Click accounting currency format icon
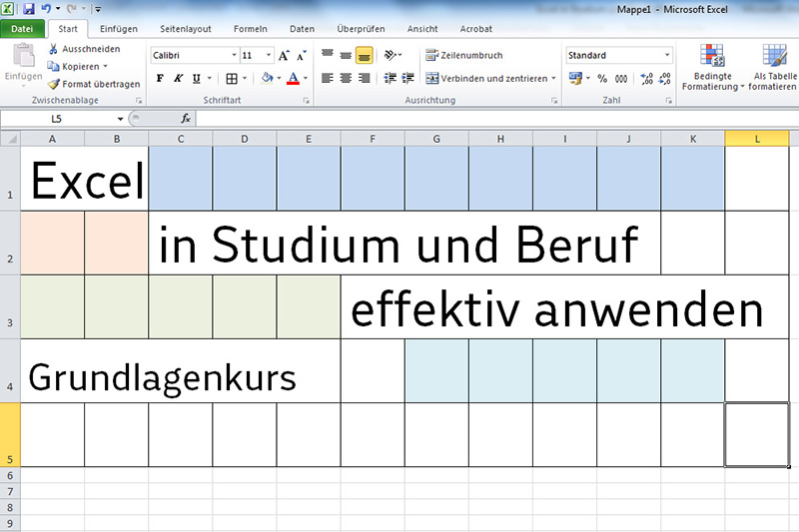 (575, 79)
